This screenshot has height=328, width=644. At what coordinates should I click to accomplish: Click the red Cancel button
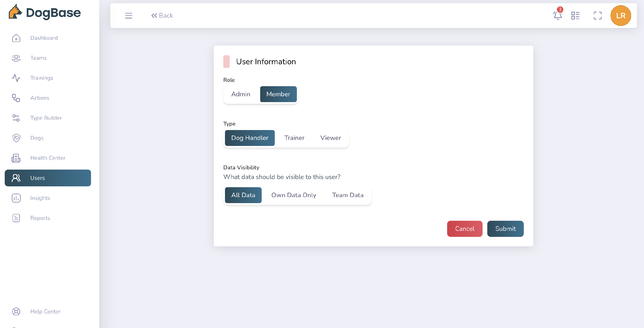(x=465, y=229)
